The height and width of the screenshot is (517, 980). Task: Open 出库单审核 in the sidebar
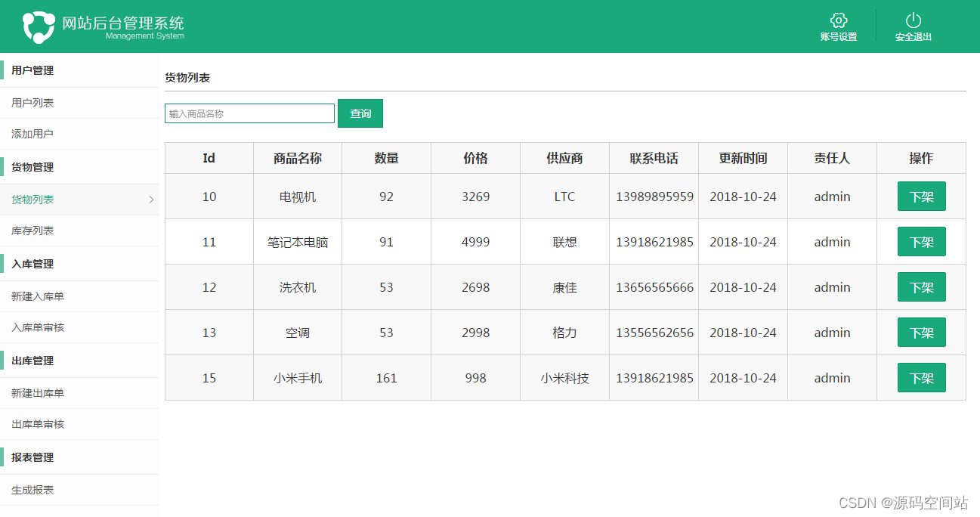(38, 424)
